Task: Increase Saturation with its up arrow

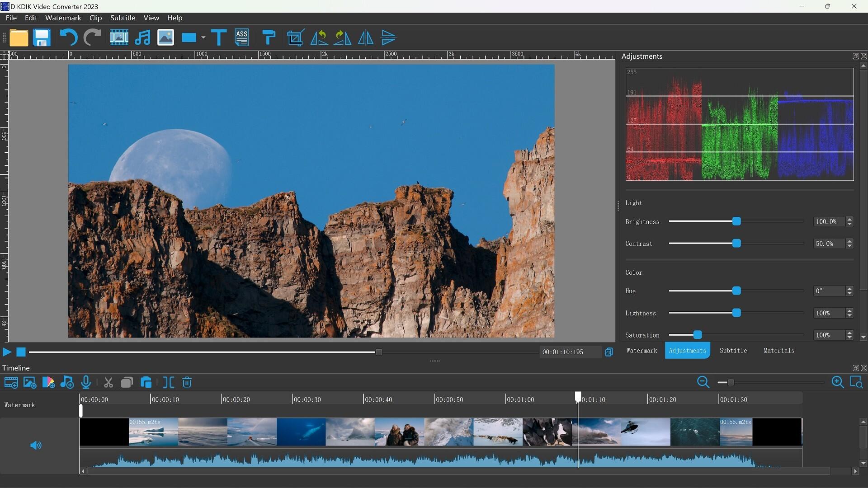Action: coord(849,333)
